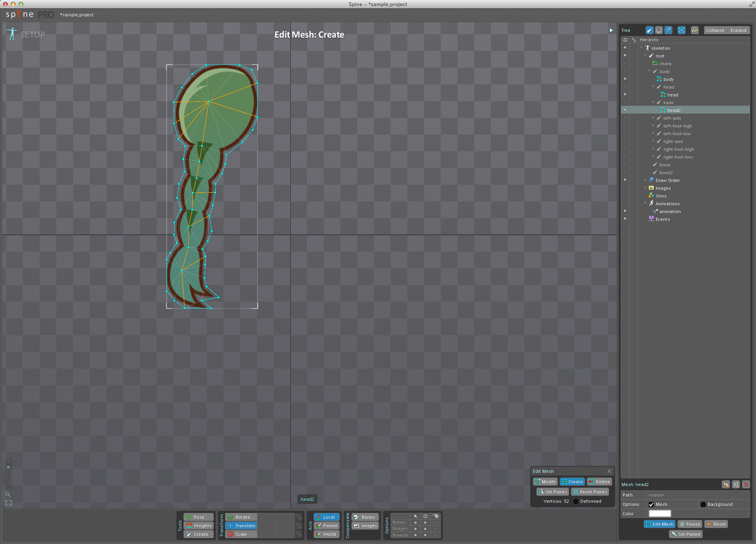Select the Skins tree item
This screenshot has height=544, width=756.
pyautogui.click(x=661, y=196)
